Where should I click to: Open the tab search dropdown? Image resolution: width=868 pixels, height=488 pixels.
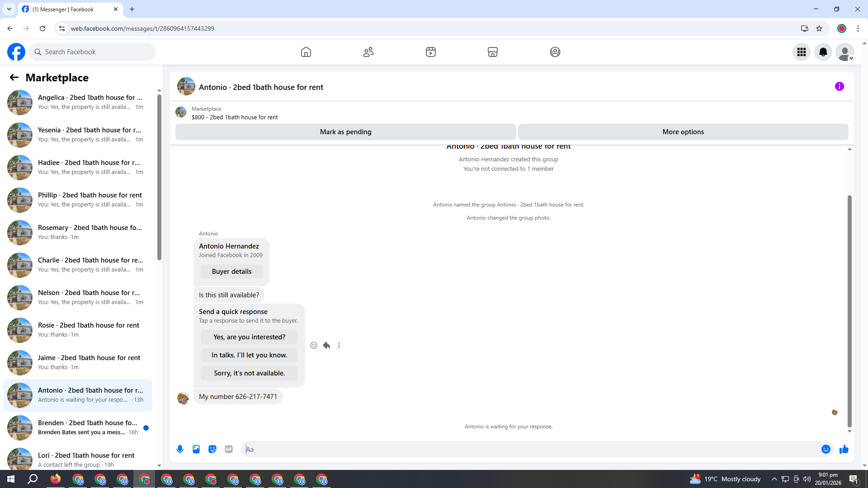coord(9,9)
